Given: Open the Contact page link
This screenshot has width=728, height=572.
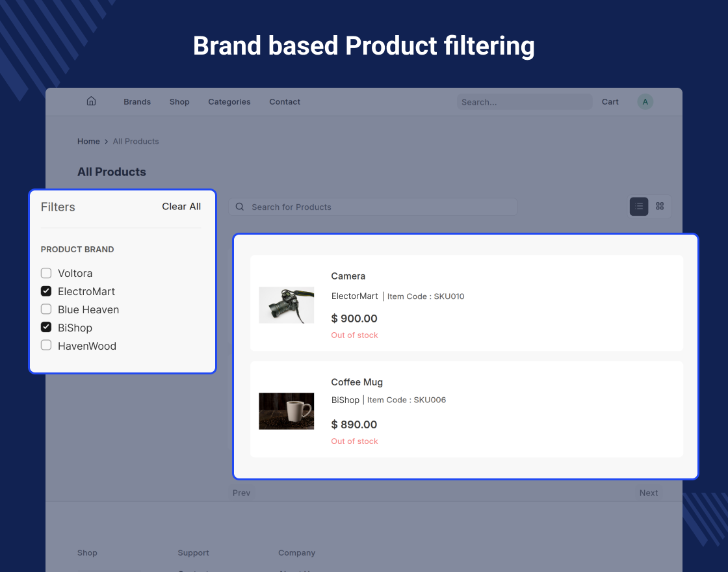Looking at the screenshot, I should coord(285,101).
